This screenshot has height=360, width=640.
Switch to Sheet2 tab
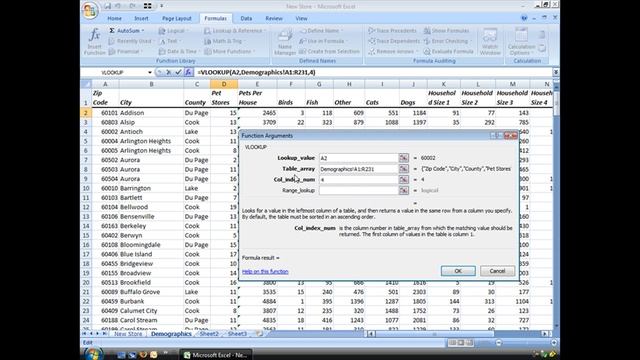pos(209,334)
